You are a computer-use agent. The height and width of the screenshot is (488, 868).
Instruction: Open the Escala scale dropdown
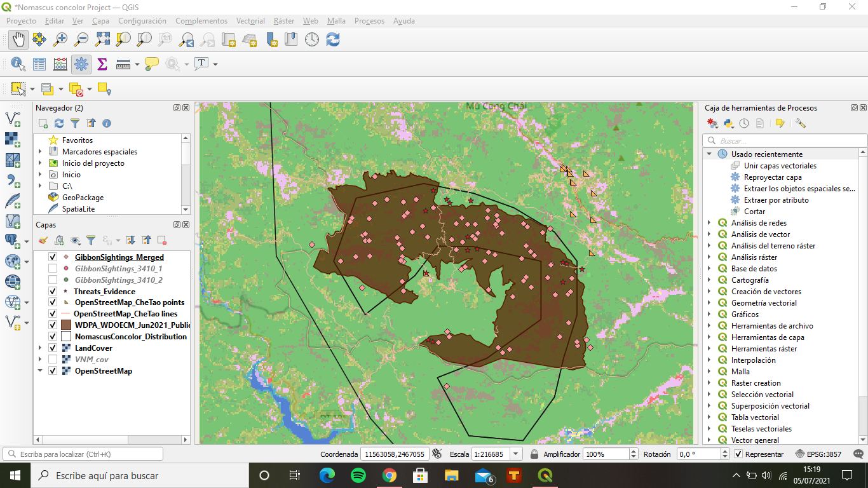point(516,454)
